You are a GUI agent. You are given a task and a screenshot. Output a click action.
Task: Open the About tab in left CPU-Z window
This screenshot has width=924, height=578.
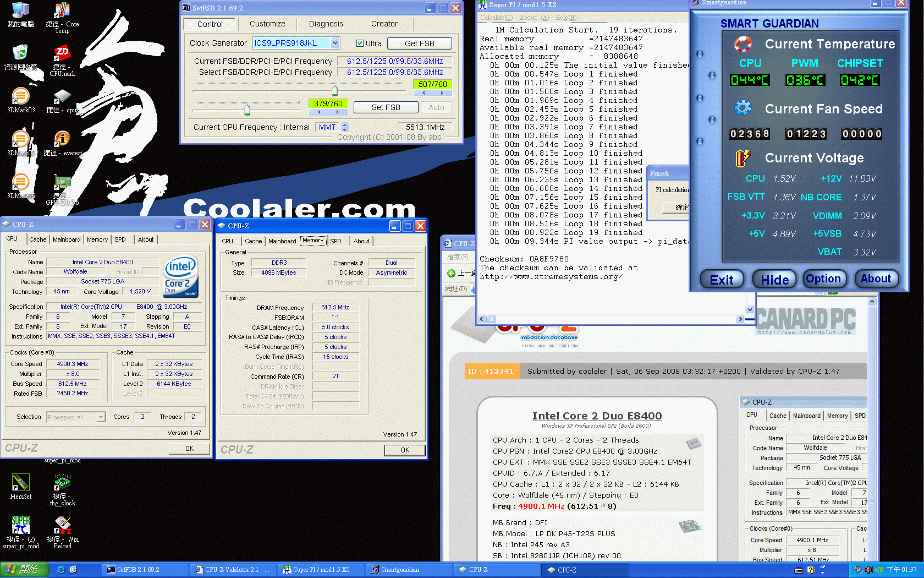point(146,239)
